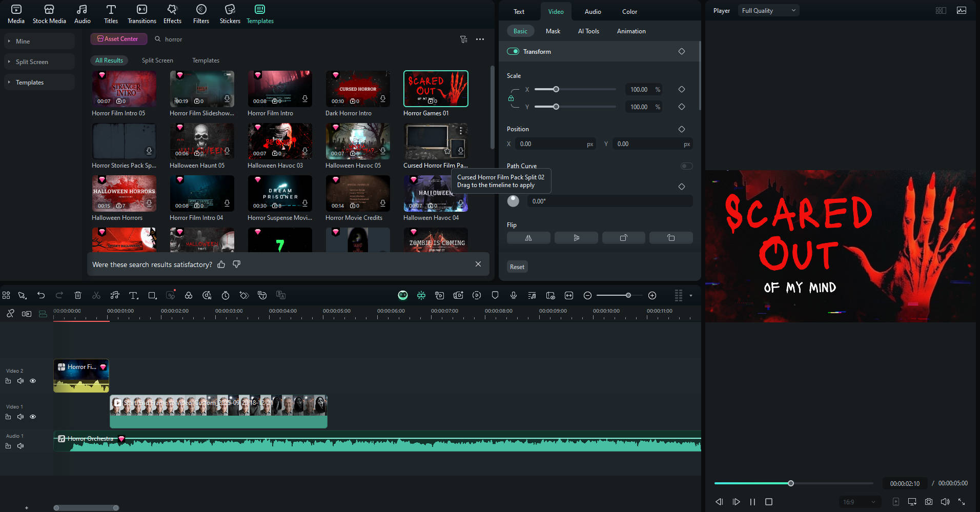Expand the Split Screen category
Screen dimensions: 980x512
click(39, 62)
